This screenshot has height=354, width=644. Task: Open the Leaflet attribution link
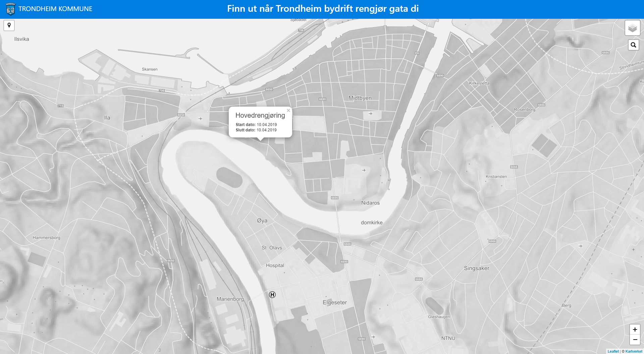tap(613, 351)
